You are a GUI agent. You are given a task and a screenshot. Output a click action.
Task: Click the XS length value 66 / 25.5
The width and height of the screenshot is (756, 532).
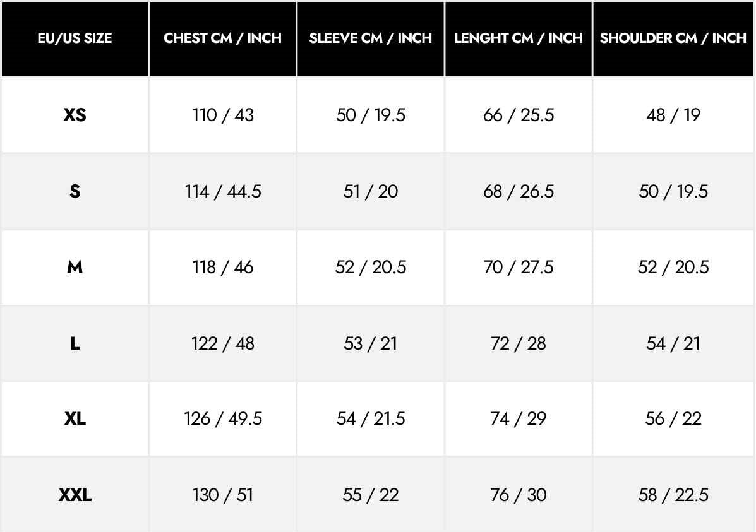(x=518, y=115)
